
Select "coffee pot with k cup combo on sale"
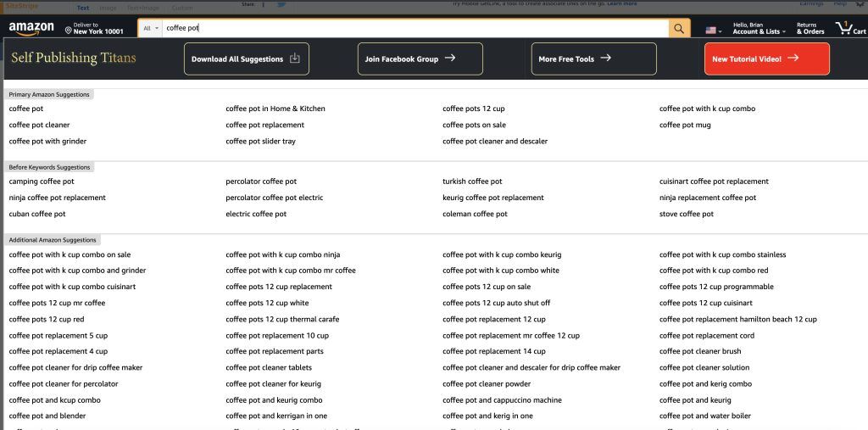pyautogui.click(x=70, y=255)
